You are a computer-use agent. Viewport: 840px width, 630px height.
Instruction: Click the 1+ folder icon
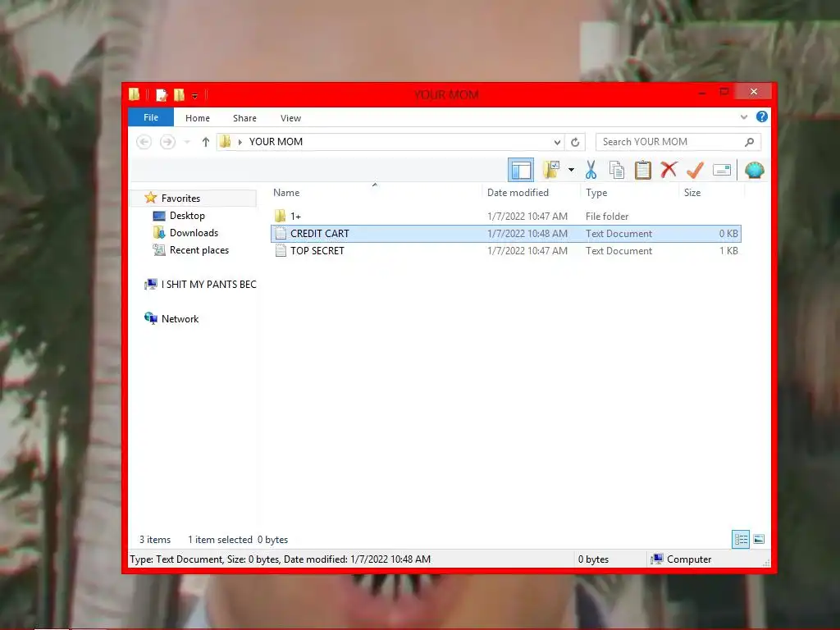pos(281,216)
